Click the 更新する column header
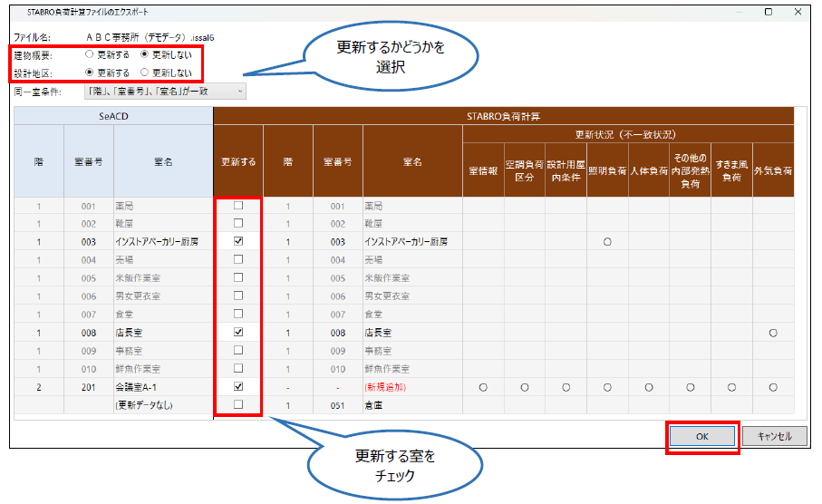822x504 pixels. point(238,161)
